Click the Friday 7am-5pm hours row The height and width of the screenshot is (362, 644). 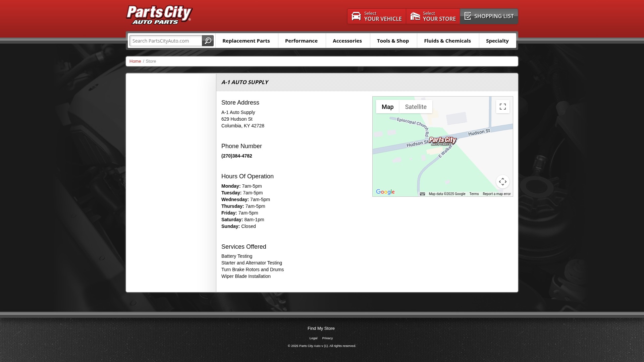click(x=240, y=213)
